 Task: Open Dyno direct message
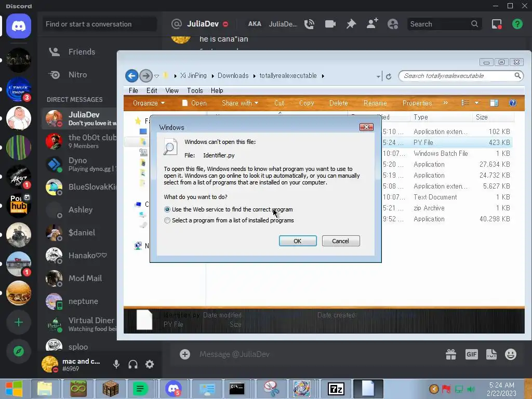79,164
